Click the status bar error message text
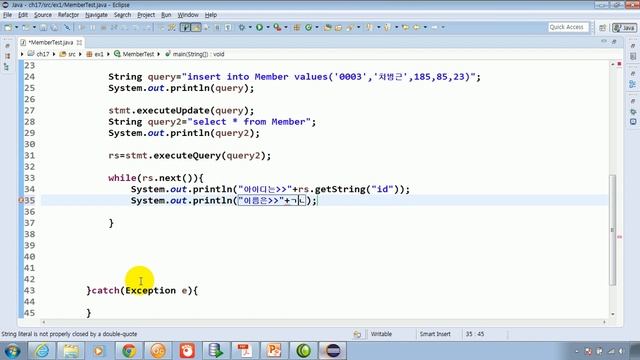640x360 pixels. pos(69,334)
